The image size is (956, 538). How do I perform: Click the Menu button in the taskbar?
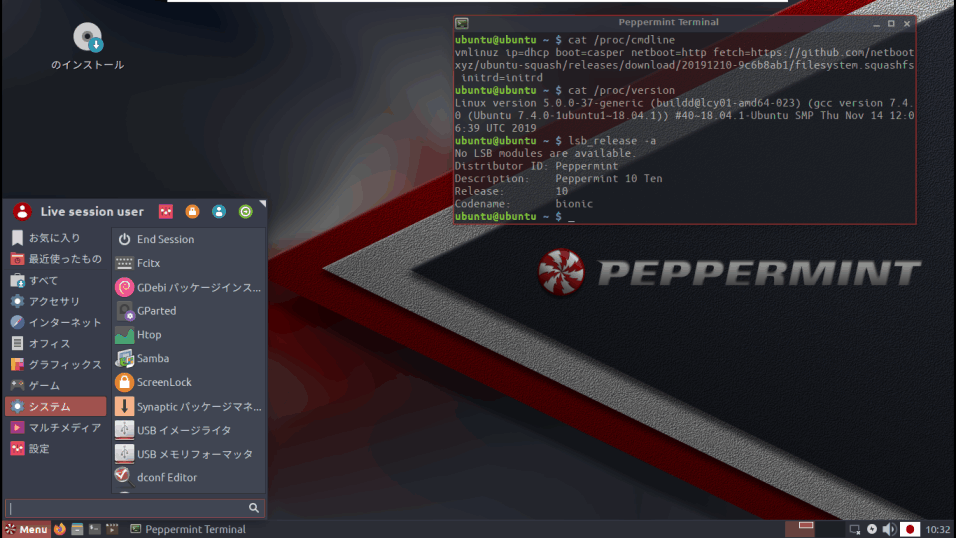click(26, 529)
